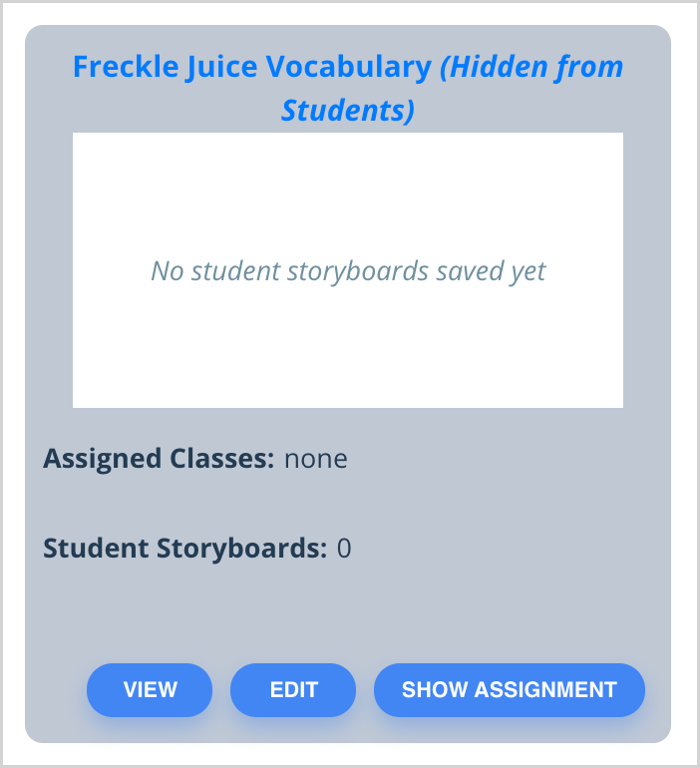Click the EDIT button
Image resolution: width=700 pixels, height=768 pixels.
click(293, 690)
